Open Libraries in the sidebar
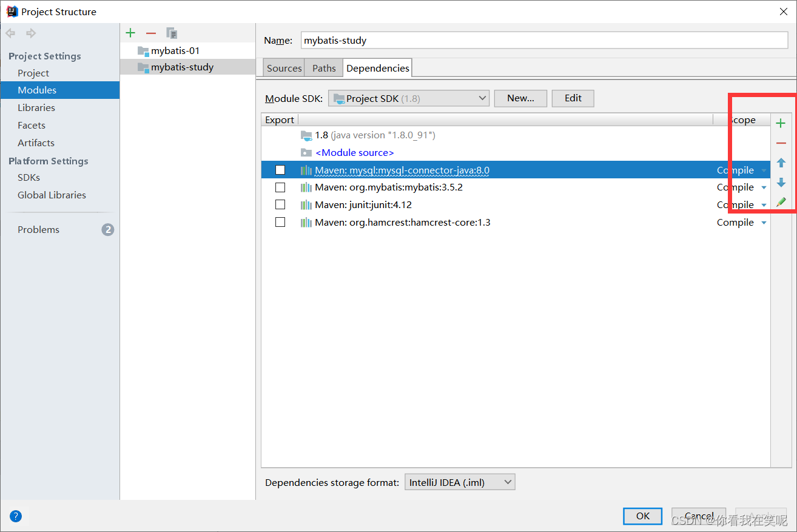This screenshot has width=797, height=532. (36, 107)
